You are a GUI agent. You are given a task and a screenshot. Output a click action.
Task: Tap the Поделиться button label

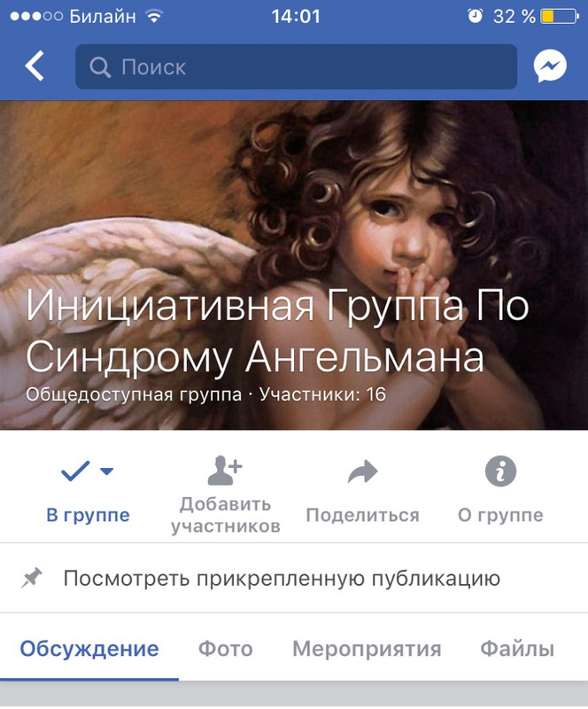363,515
